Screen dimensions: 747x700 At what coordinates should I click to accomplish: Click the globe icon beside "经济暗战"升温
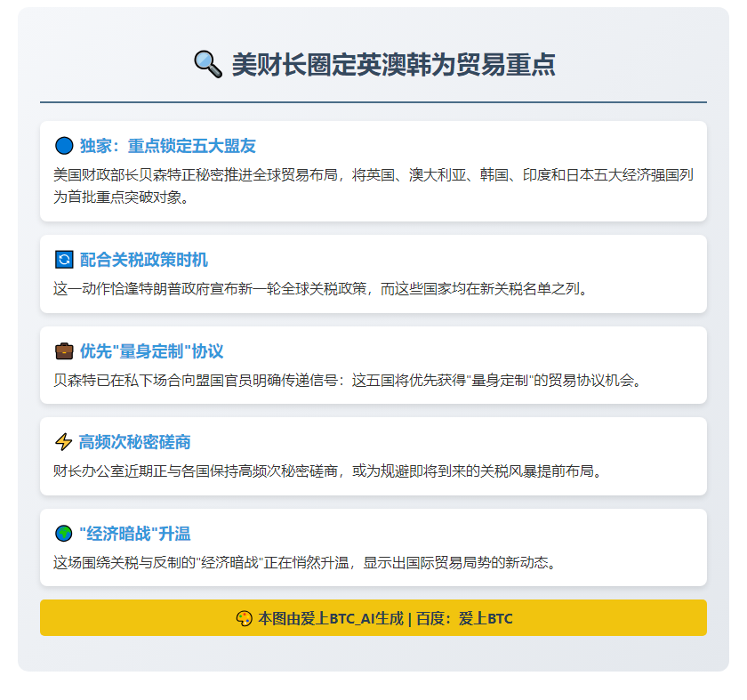[63, 534]
